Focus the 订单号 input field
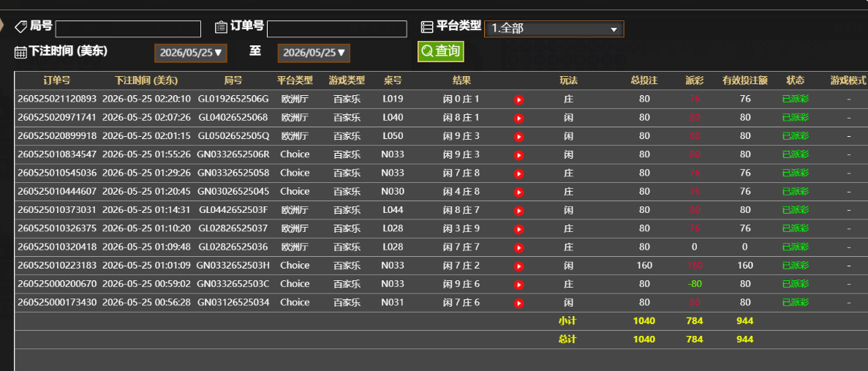The width and height of the screenshot is (868, 371). pyautogui.click(x=336, y=29)
